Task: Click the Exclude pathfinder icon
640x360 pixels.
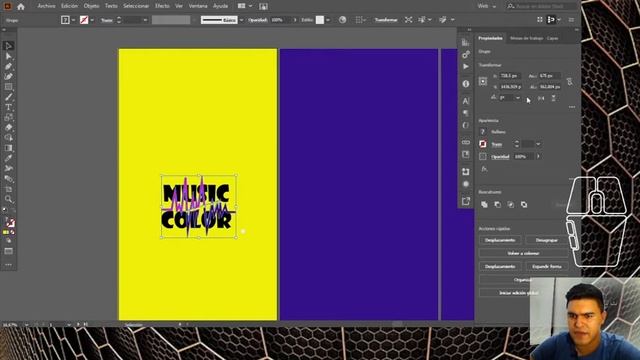Action: click(524, 204)
